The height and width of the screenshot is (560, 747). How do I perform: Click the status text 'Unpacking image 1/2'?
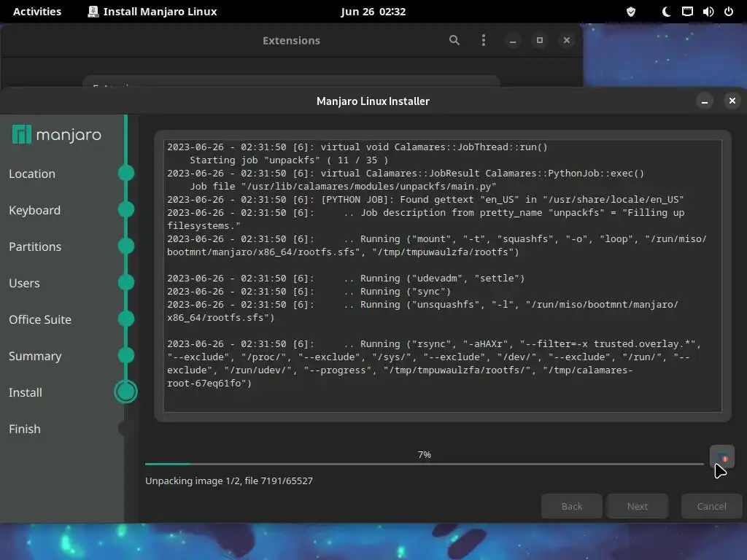[228, 481]
